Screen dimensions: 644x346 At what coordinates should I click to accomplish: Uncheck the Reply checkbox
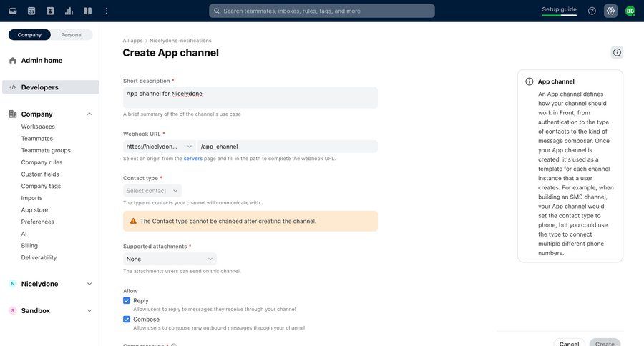coord(127,300)
